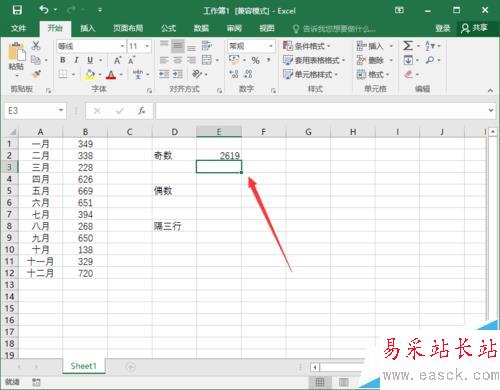Expand the formula bar
This screenshot has width=500, height=390.
(491, 110)
